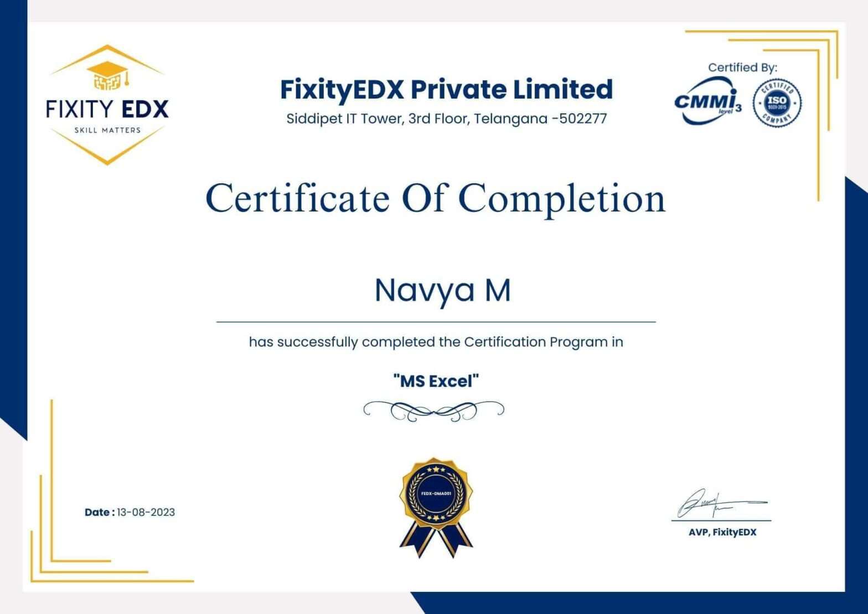The height and width of the screenshot is (614, 868).
Task: Select the 'has successfully completed' sentence
Action: 436,342
